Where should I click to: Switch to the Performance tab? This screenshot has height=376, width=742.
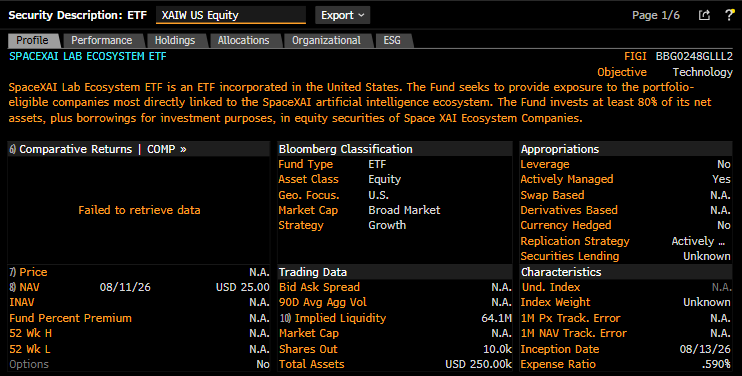pos(102,41)
